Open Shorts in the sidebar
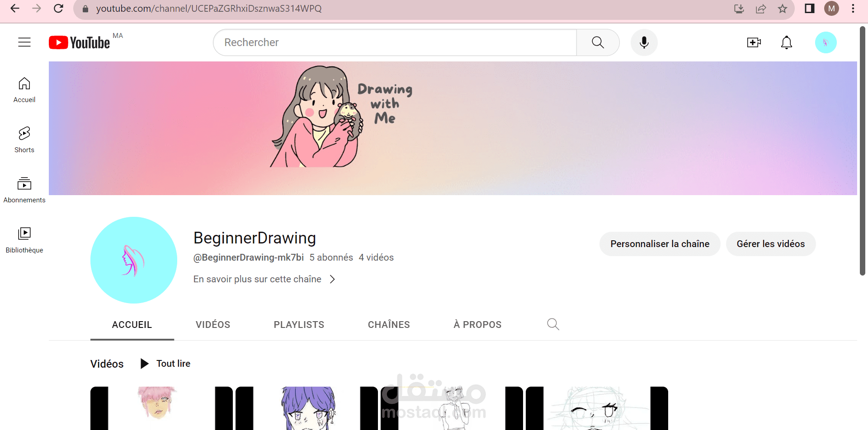The width and height of the screenshot is (868, 430). click(x=24, y=140)
